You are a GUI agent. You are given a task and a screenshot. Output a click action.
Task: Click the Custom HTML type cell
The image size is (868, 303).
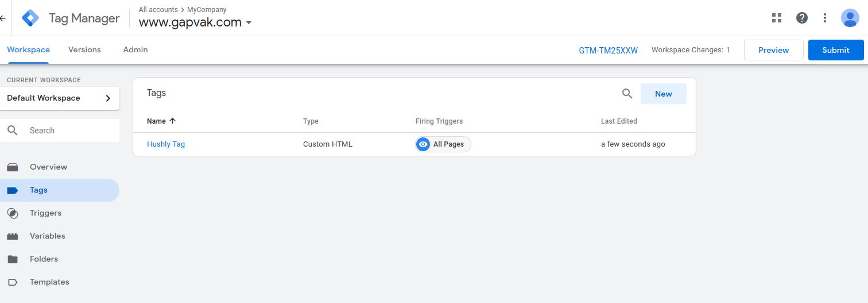click(x=328, y=144)
